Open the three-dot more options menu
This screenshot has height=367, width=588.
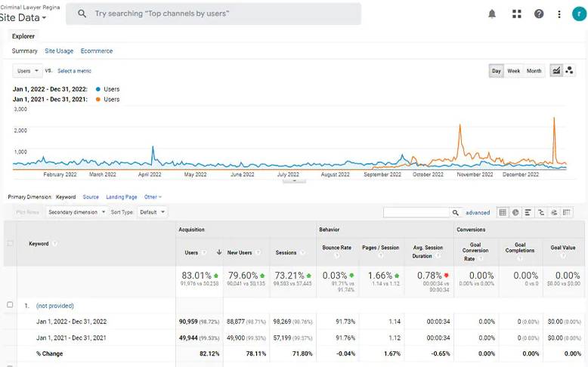pos(559,14)
